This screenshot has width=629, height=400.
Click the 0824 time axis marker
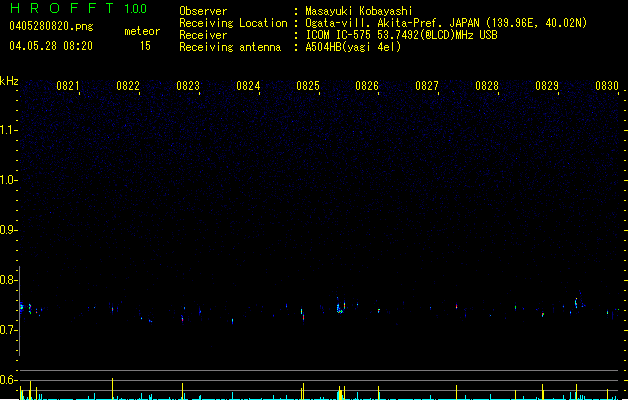(248, 85)
